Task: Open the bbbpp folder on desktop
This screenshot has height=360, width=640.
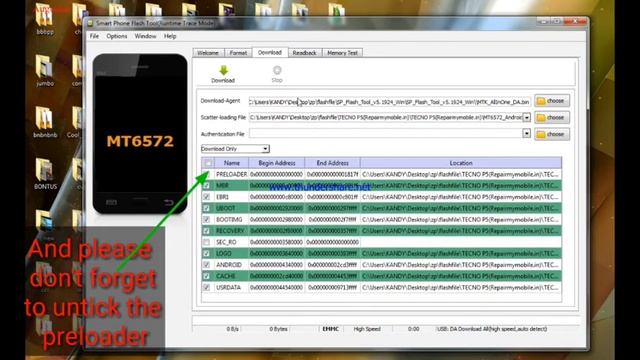Action: tap(44, 19)
